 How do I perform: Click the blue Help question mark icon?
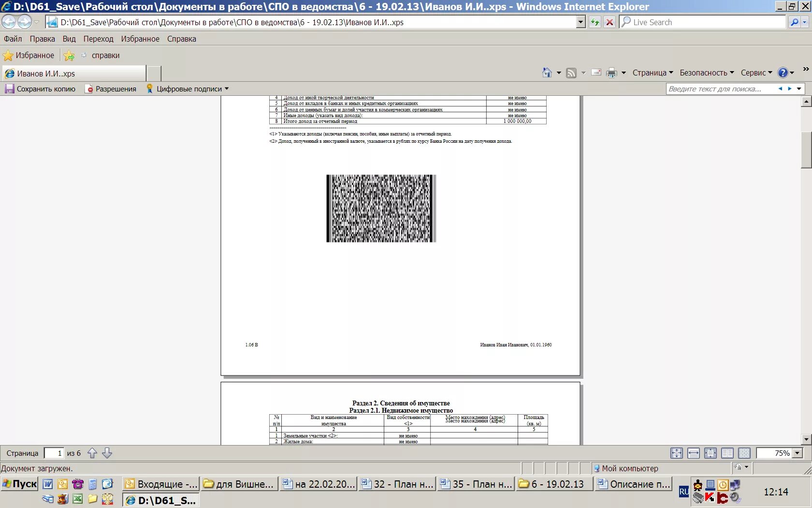[783, 73]
